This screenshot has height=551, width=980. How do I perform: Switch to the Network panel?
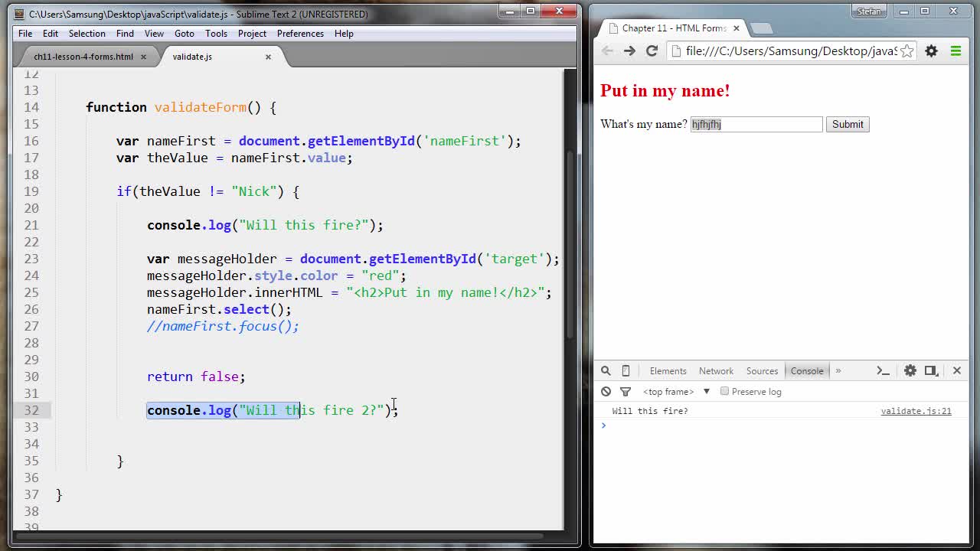(716, 370)
